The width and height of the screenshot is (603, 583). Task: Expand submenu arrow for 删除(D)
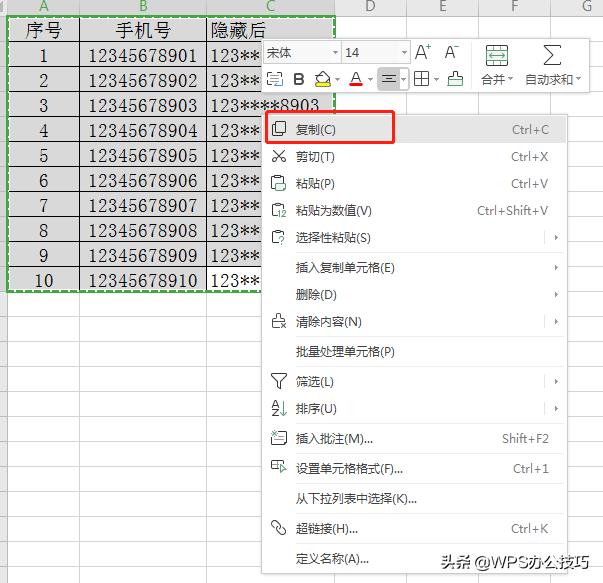556,295
